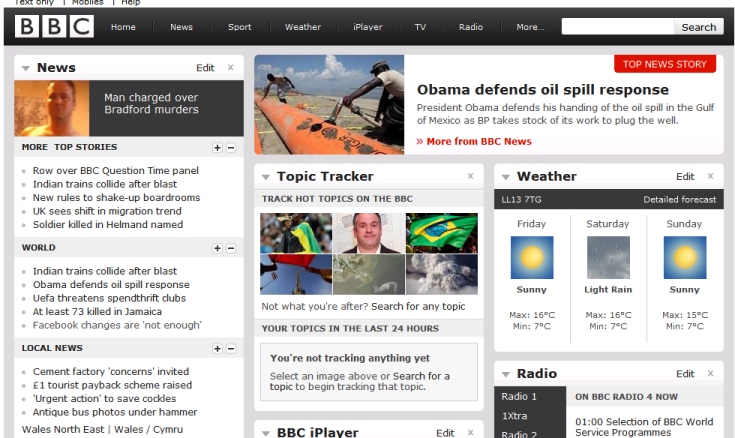The image size is (735, 438).
Task: Edit the News panel
Action: (205, 68)
